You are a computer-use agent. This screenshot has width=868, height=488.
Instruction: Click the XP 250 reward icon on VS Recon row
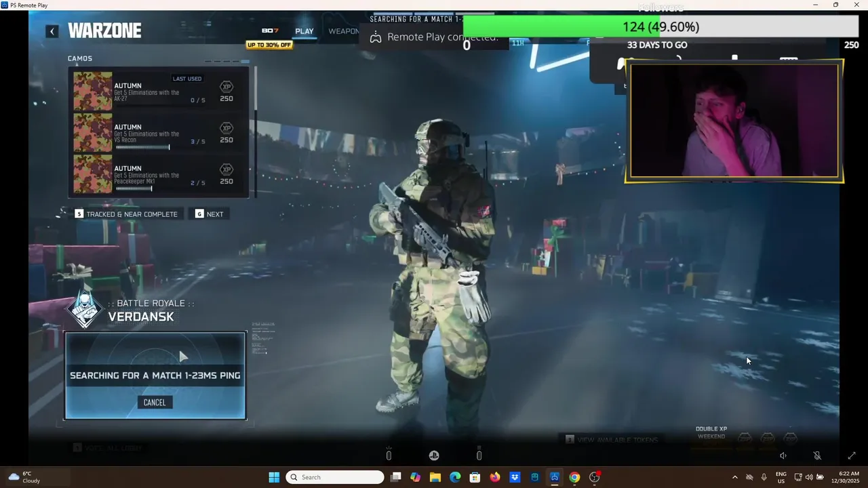coord(226,133)
